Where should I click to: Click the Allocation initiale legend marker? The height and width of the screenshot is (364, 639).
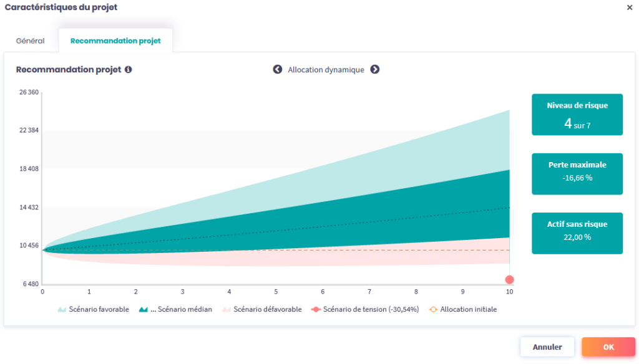coord(434,310)
